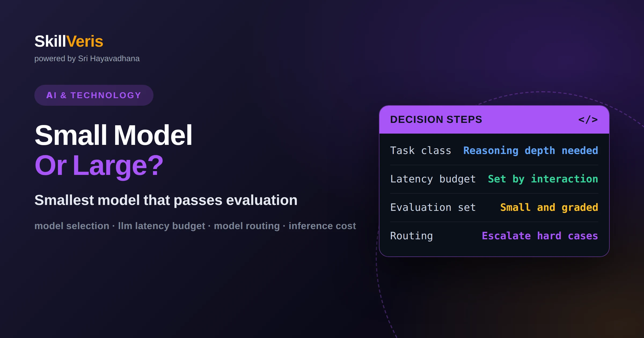This screenshot has width=644, height=338.
Task: Click the inference cost keyword tag
Action: pos(322,226)
